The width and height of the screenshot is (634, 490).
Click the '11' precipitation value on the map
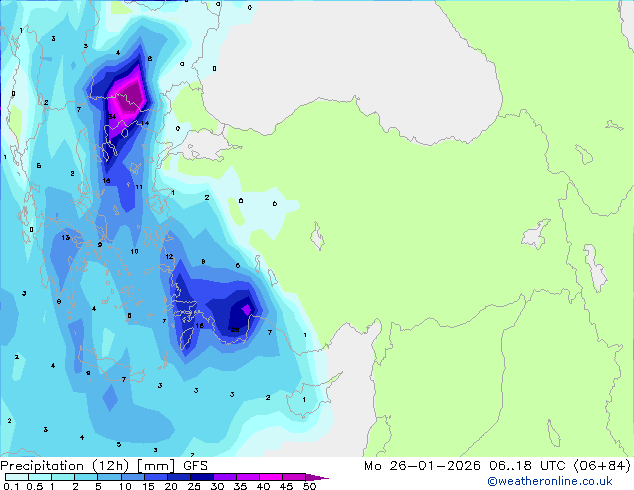139,187
